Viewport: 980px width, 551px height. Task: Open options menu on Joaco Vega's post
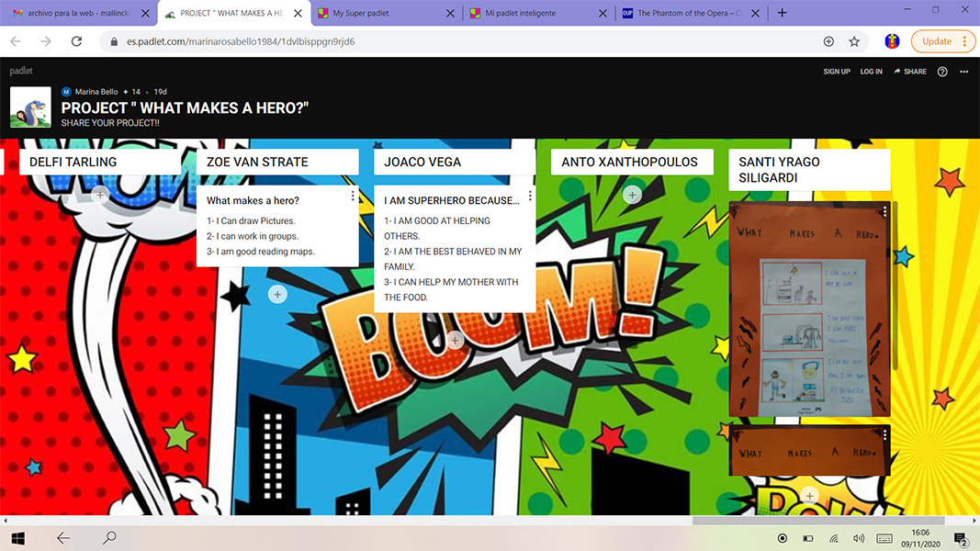click(x=530, y=196)
